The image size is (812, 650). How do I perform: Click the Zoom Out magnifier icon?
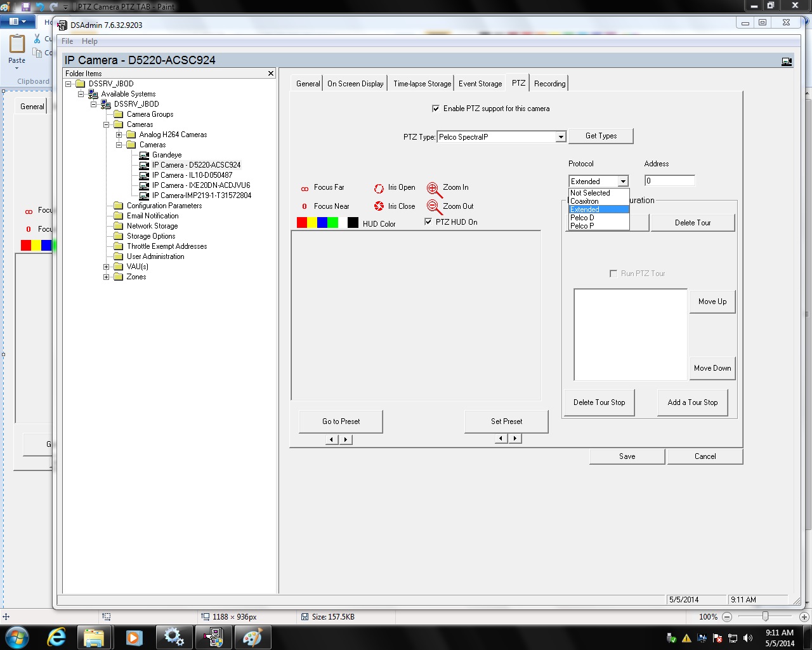click(433, 207)
